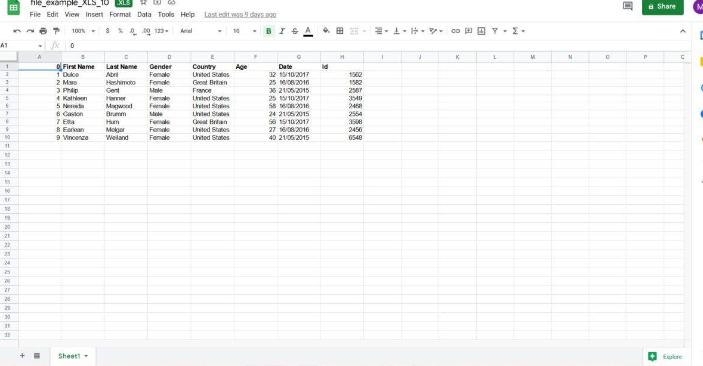Toggle Bold formatting button

[x=269, y=31]
